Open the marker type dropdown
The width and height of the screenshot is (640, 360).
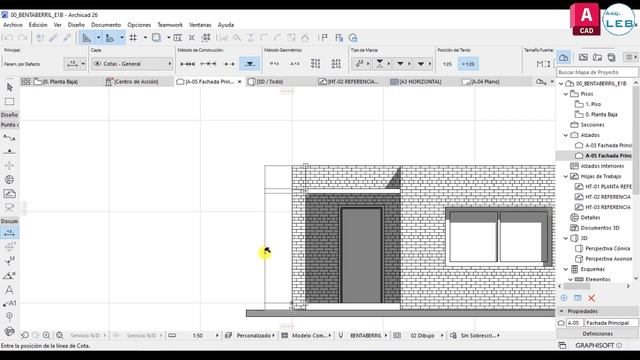click(x=361, y=64)
